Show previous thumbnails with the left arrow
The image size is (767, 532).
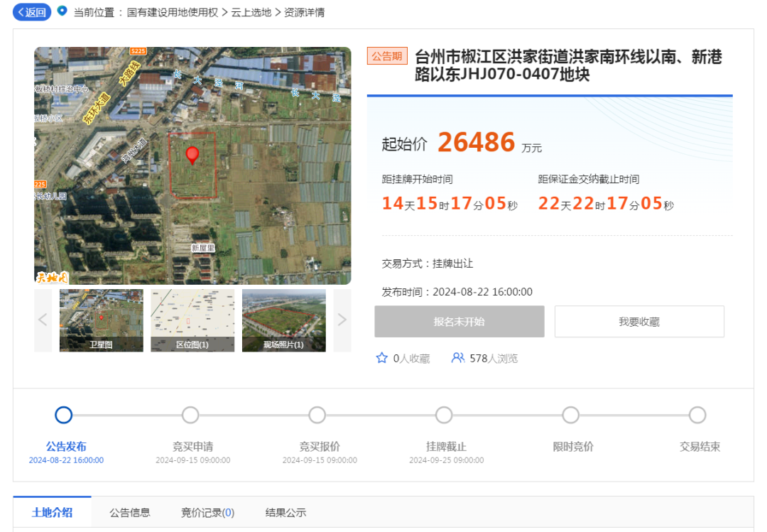43,320
